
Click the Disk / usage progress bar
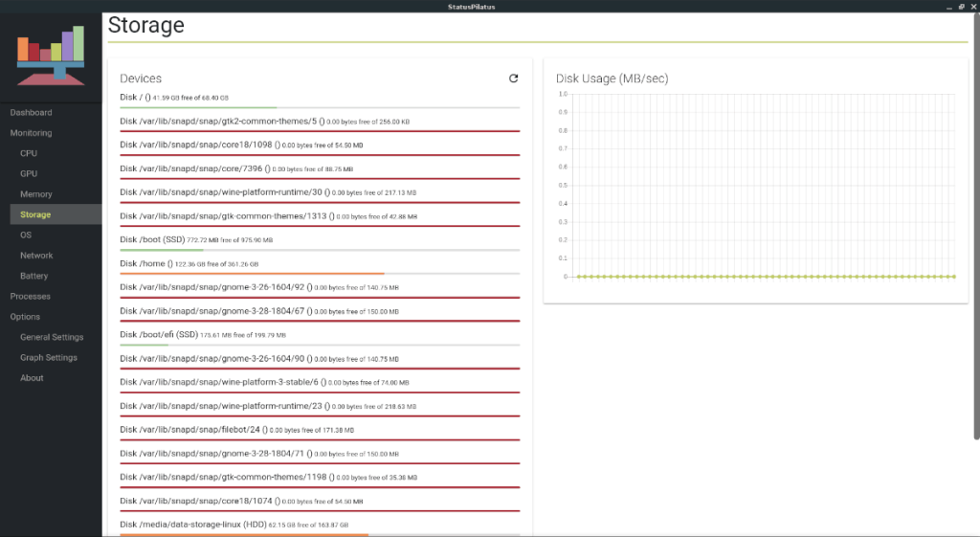point(319,108)
